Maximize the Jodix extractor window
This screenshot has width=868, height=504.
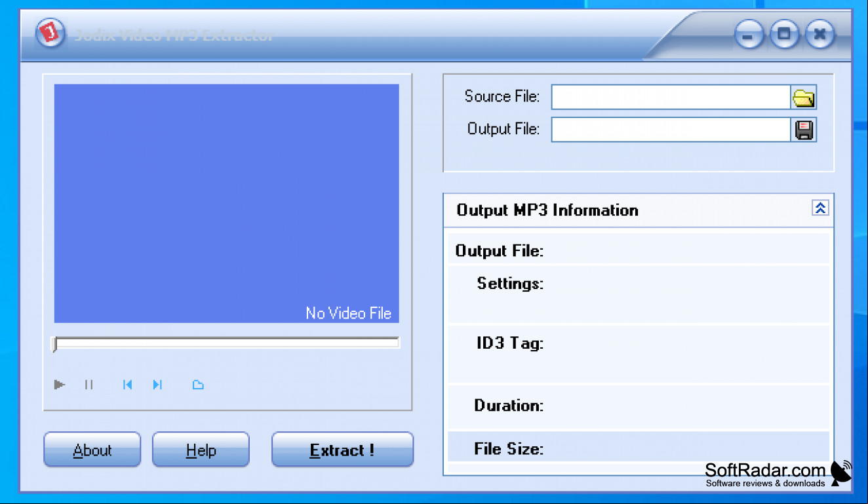(784, 33)
